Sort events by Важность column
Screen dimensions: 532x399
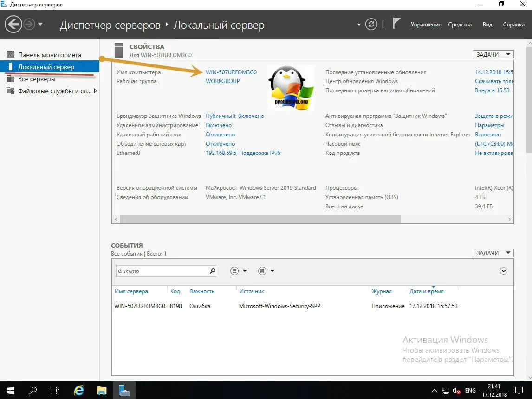pyautogui.click(x=202, y=291)
